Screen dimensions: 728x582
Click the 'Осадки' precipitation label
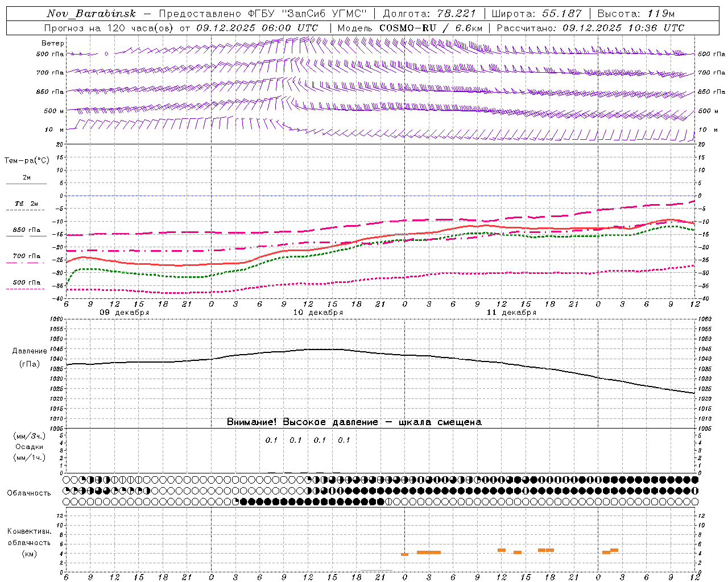tap(30, 447)
